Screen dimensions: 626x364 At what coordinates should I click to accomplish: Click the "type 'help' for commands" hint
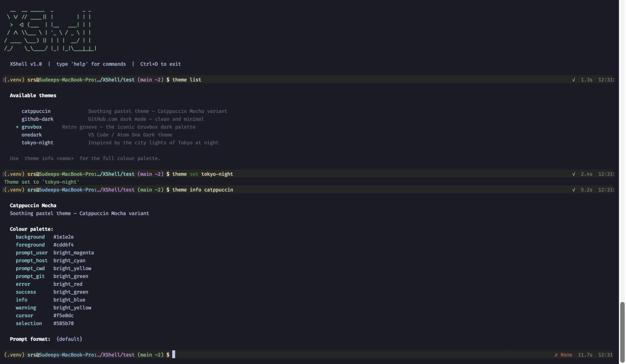pyautogui.click(x=91, y=64)
